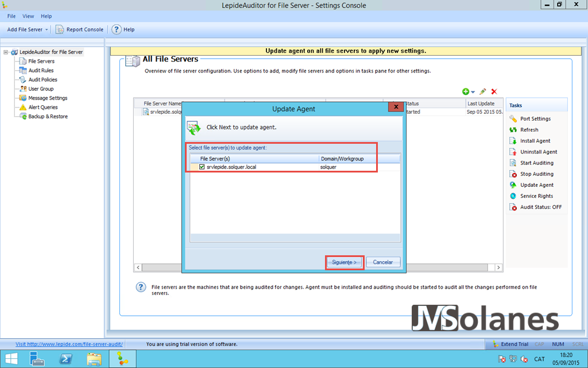Image resolution: width=588 pixels, height=368 pixels.
Task: Click Audit Status: OFF task
Action: click(x=536, y=207)
